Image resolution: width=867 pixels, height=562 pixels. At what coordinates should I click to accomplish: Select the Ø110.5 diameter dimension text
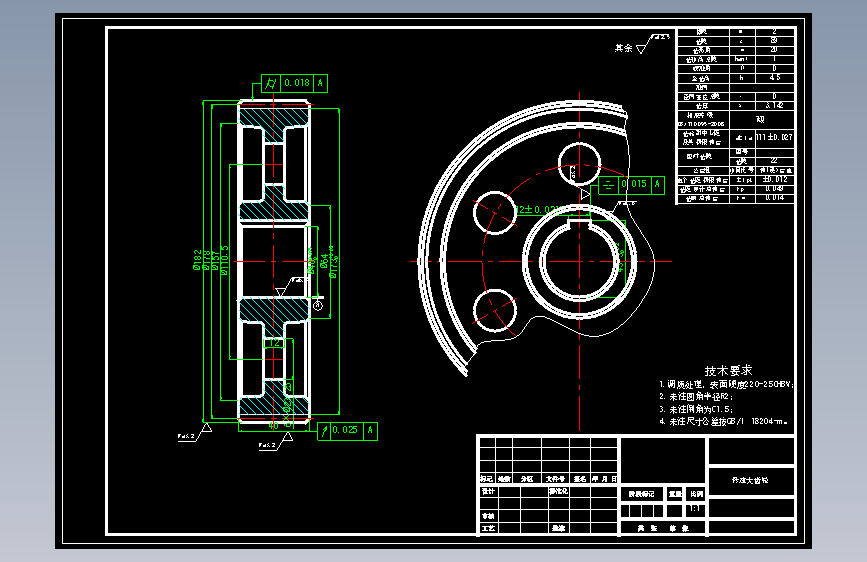click(x=224, y=261)
